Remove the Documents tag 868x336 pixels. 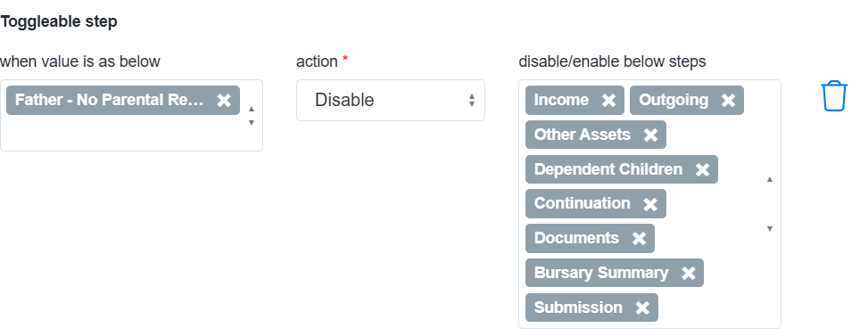(639, 238)
